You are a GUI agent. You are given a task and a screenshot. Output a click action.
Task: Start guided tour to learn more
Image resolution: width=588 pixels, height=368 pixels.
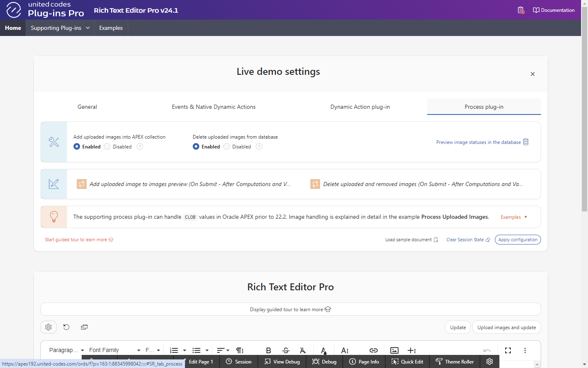point(79,240)
